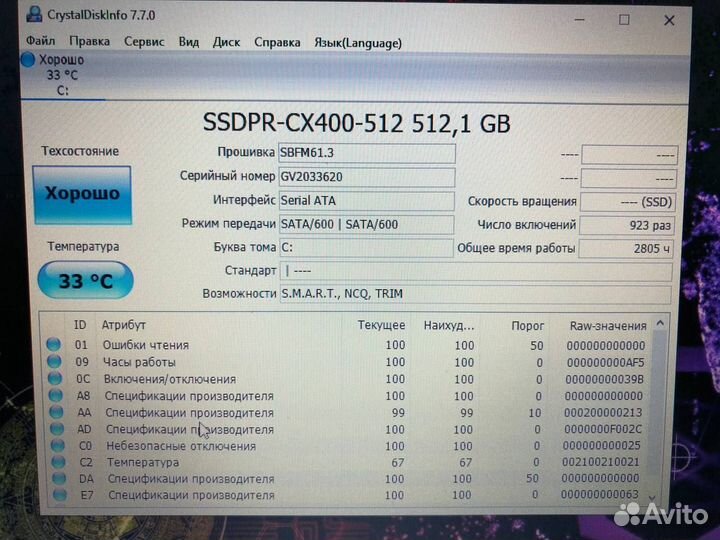Open the Файл menu
This screenshot has width=720, height=540.
coord(40,41)
